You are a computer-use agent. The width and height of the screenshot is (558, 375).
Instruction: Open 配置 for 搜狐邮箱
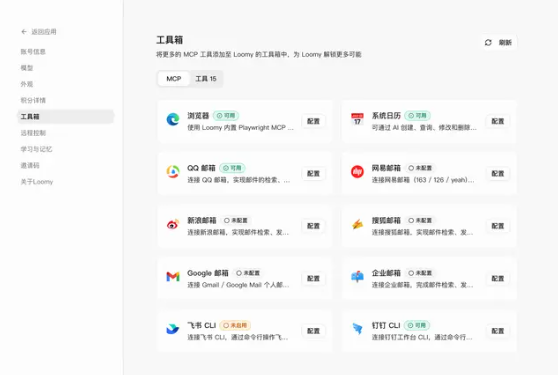click(x=498, y=226)
